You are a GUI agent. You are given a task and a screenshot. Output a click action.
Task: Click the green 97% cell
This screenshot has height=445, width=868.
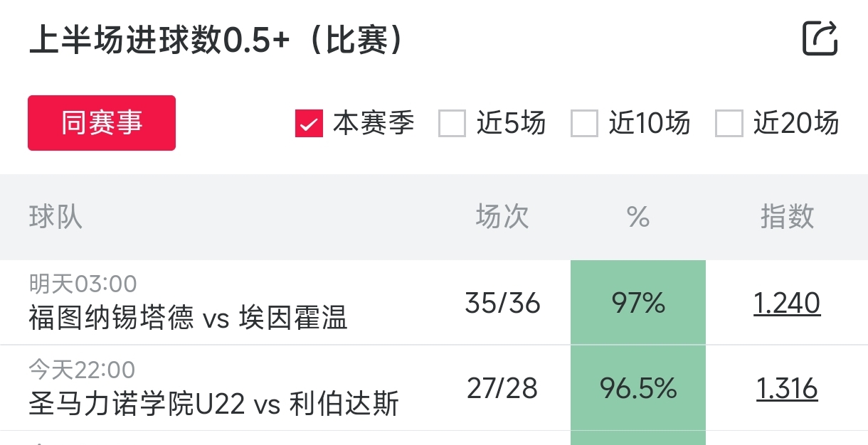pos(638,304)
